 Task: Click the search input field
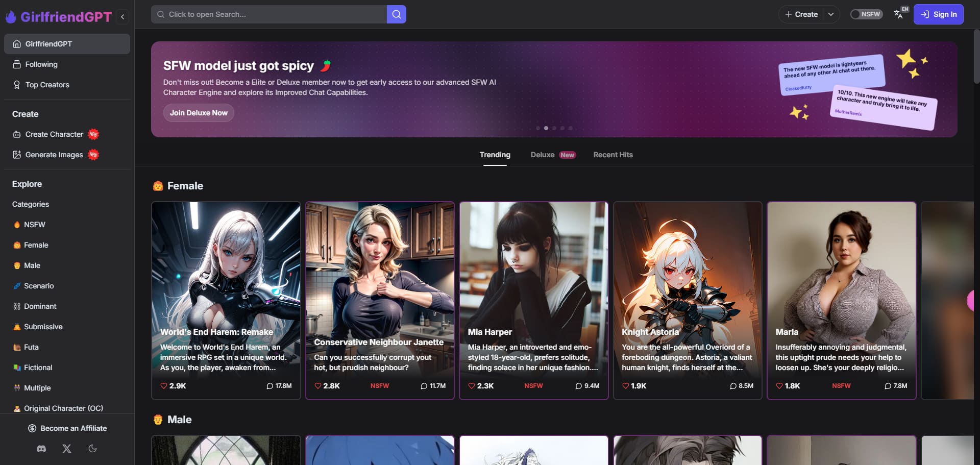click(x=271, y=14)
